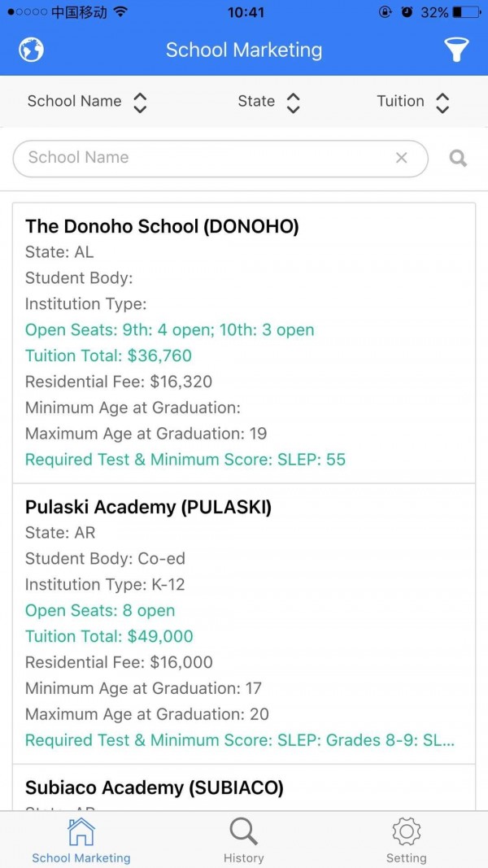The image size is (488, 868).
Task: Toggle State sort arrows
Action: coord(293,103)
